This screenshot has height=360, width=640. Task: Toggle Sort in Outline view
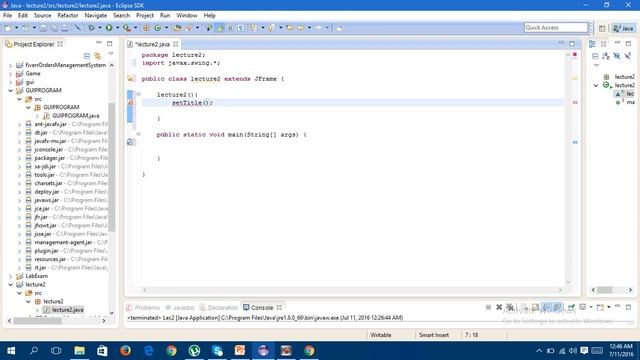coord(606,56)
